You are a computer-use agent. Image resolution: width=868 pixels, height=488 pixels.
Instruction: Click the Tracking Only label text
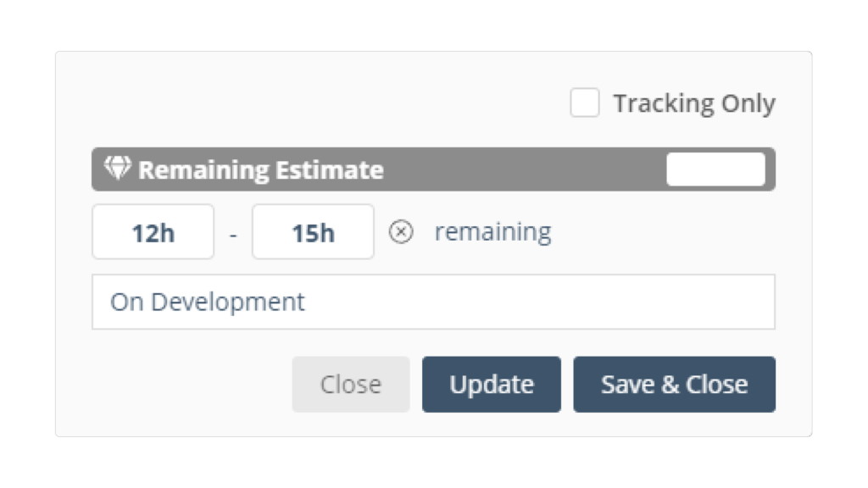694,103
